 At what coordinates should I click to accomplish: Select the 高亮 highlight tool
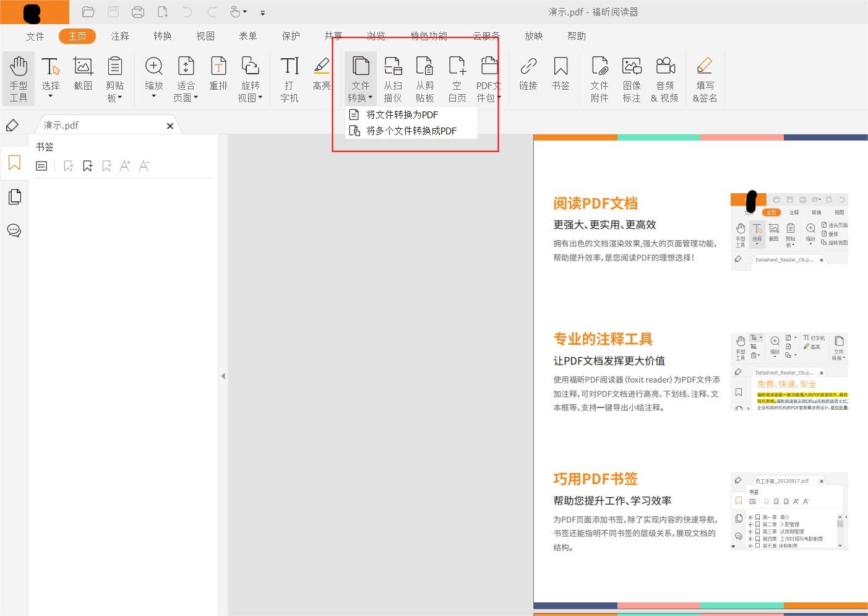pyautogui.click(x=321, y=74)
